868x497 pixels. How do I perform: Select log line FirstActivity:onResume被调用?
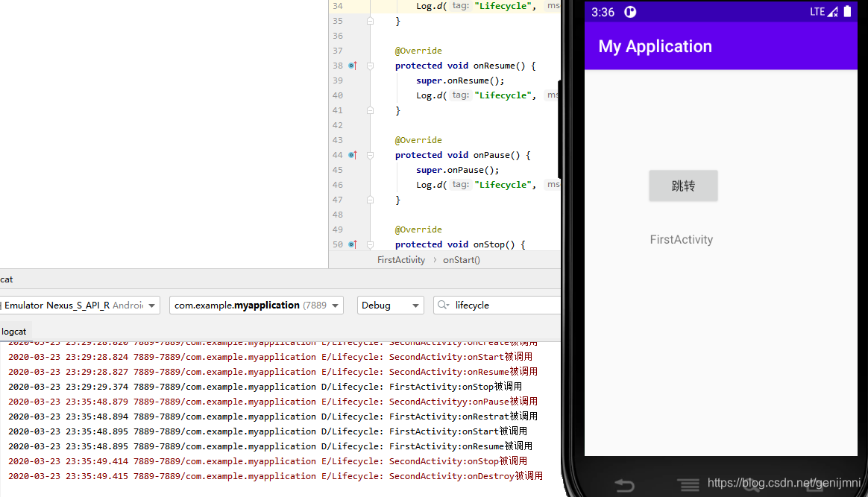270,446
